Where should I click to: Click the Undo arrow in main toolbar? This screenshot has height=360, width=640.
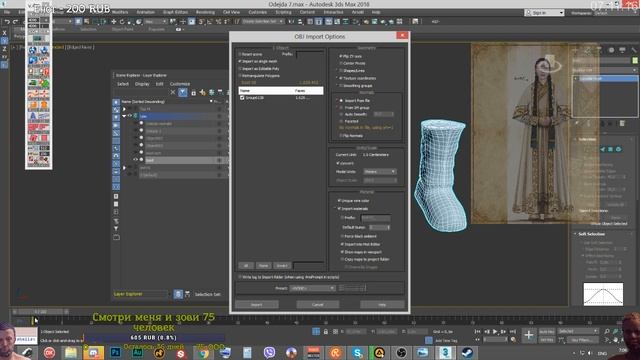click(7, 22)
